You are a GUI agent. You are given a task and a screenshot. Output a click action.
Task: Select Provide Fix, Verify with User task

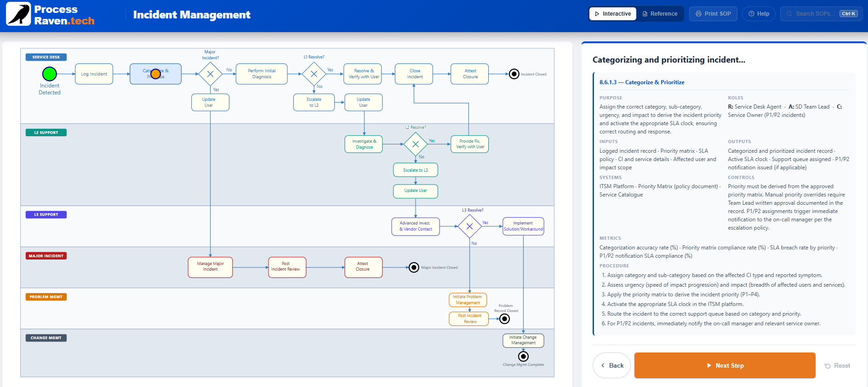tap(470, 144)
